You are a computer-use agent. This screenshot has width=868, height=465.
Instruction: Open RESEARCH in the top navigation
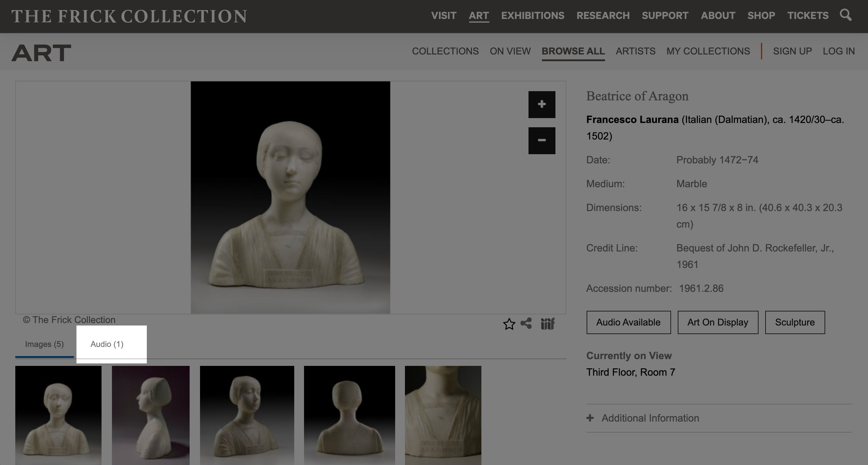603,16
